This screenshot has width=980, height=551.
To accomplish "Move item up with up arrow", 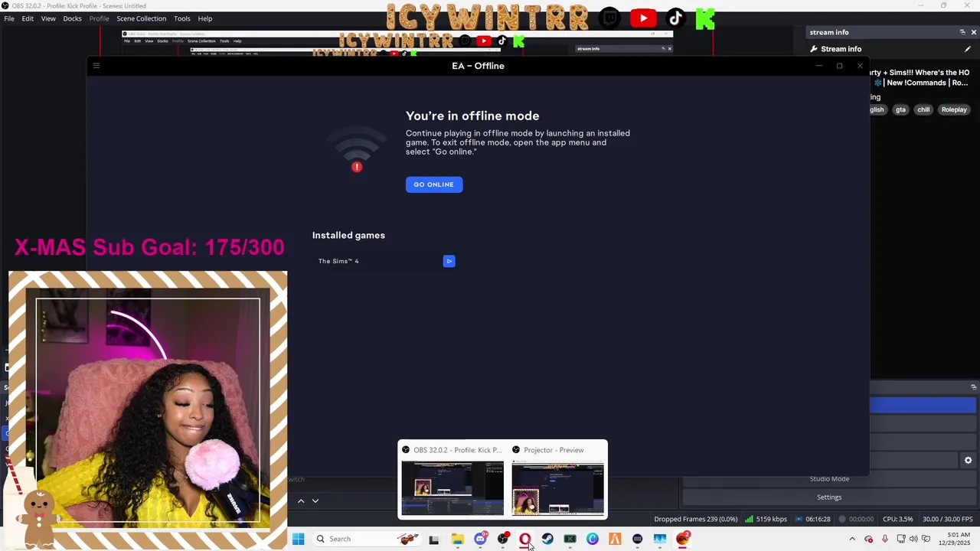I will point(301,500).
